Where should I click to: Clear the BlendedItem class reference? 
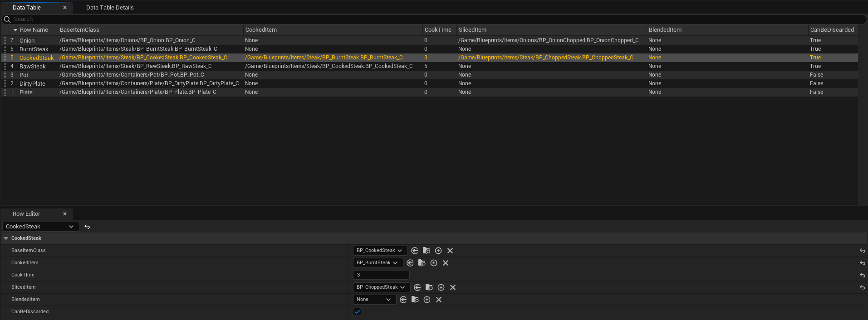[439, 300]
